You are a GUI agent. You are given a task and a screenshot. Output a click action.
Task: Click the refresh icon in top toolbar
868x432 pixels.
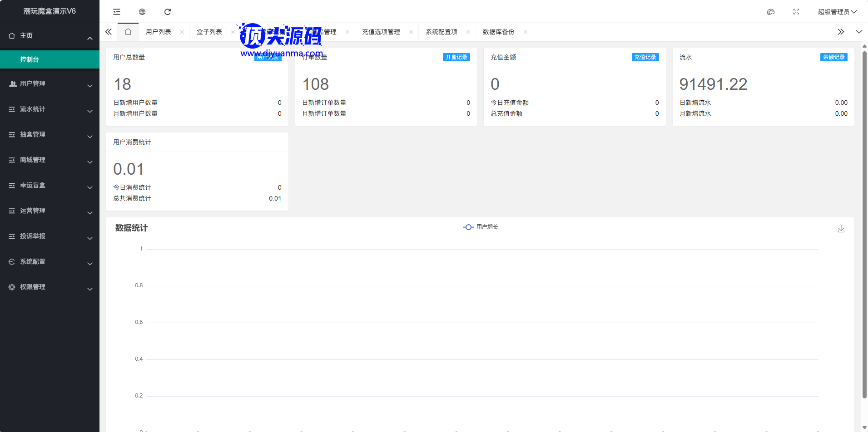(168, 12)
